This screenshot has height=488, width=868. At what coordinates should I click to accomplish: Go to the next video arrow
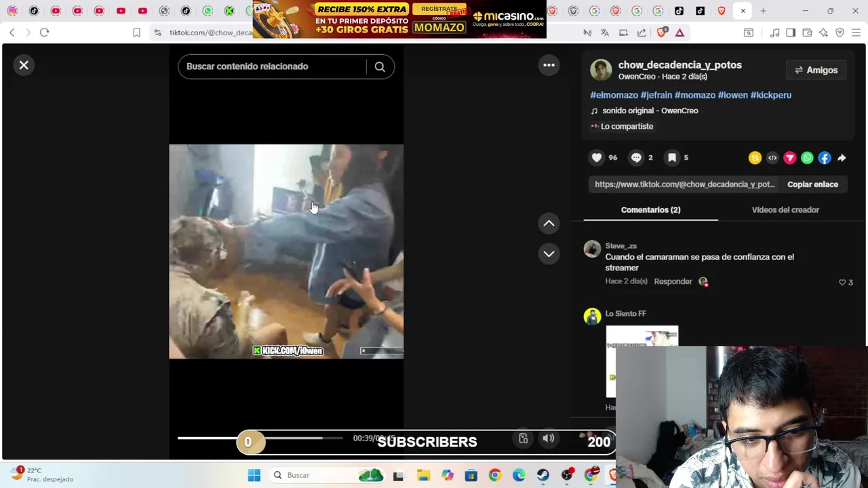pyautogui.click(x=549, y=253)
